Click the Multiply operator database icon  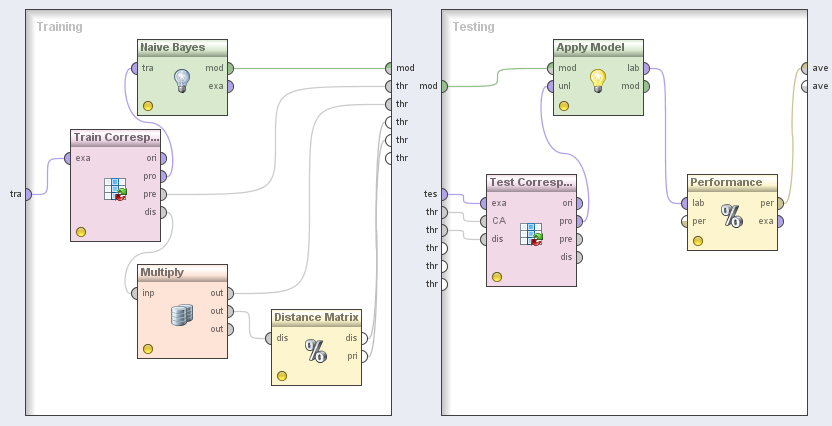pos(181,315)
